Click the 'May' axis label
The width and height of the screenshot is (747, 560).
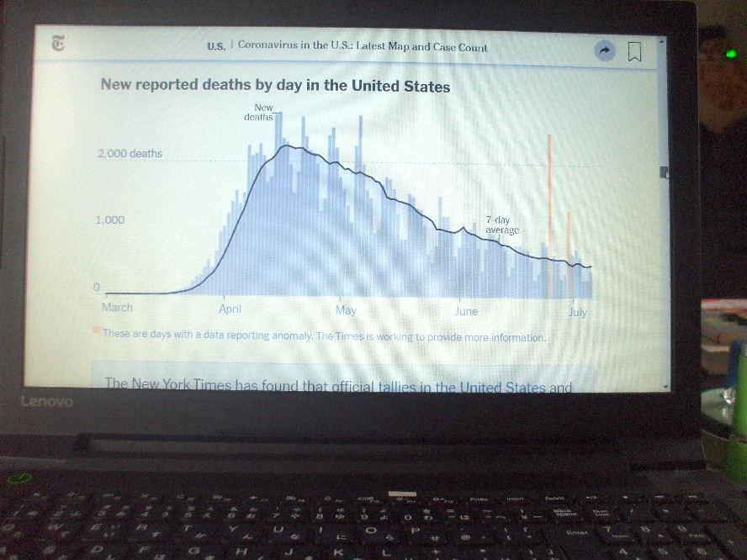click(346, 310)
